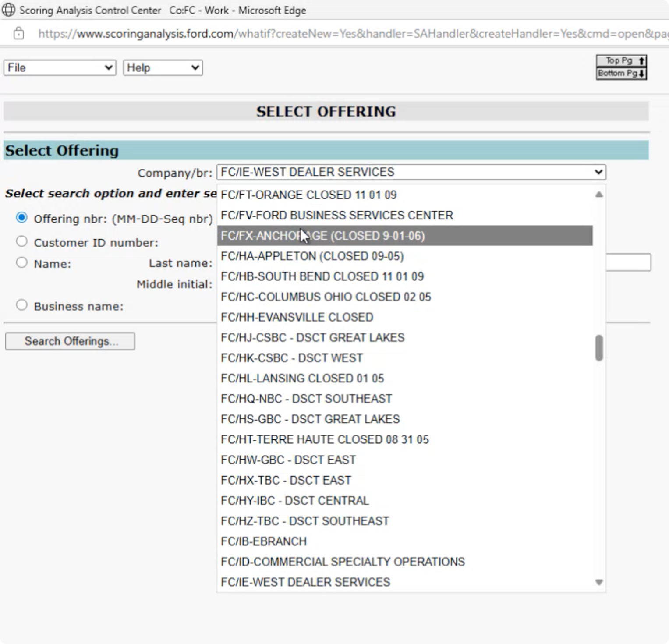The height and width of the screenshot is (644, 669).
Task: Pick FC/HW-GBC - DSCT EAST
Action: click(x=405, y=460)
